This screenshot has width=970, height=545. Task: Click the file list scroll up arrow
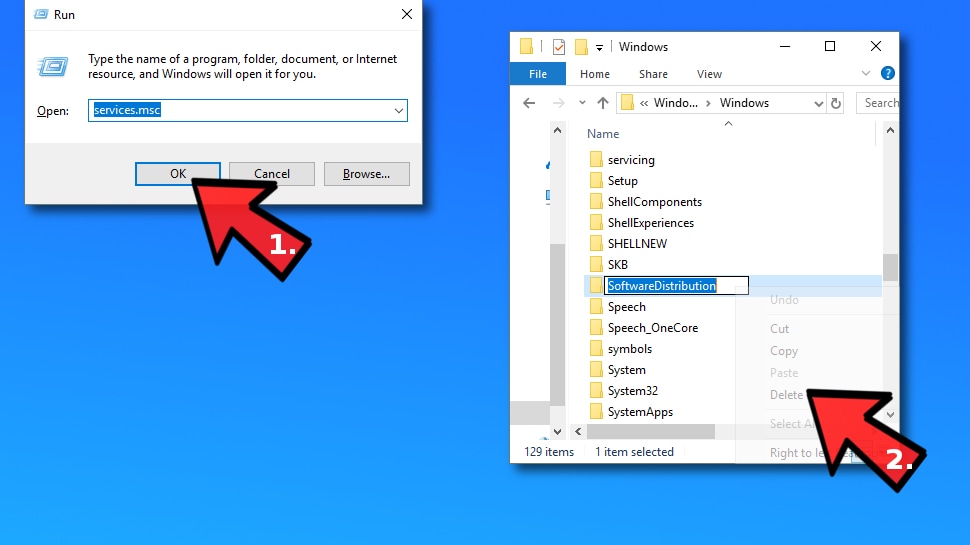click(x=890, y=131)
